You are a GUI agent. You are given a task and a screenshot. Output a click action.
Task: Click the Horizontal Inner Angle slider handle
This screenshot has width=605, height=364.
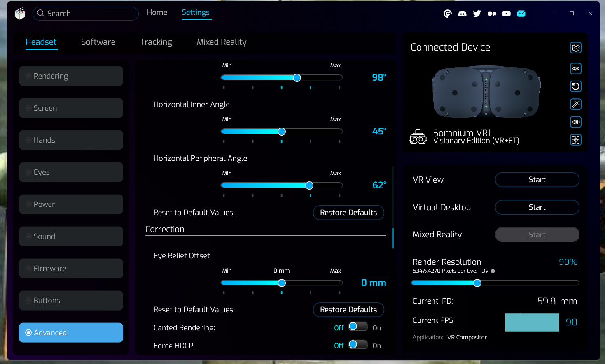[282, 132]
